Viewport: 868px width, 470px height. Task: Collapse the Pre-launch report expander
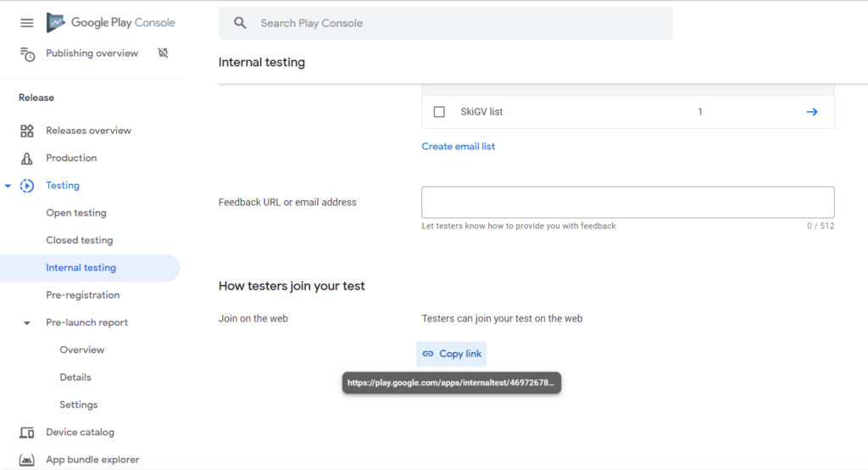click(x=27, y=323)
